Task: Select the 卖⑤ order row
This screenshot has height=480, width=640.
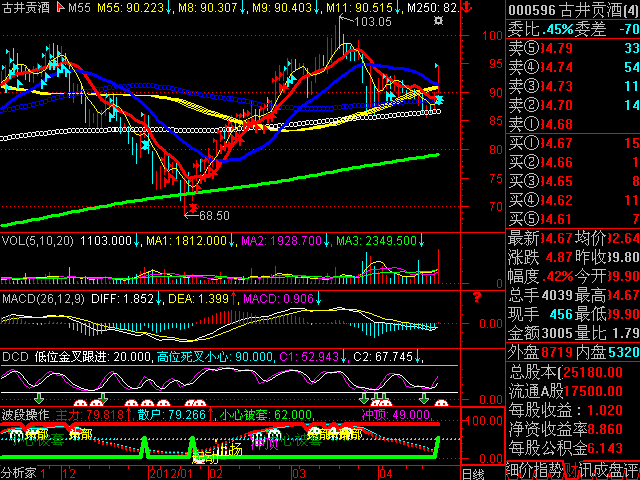Action: (573, 48)
